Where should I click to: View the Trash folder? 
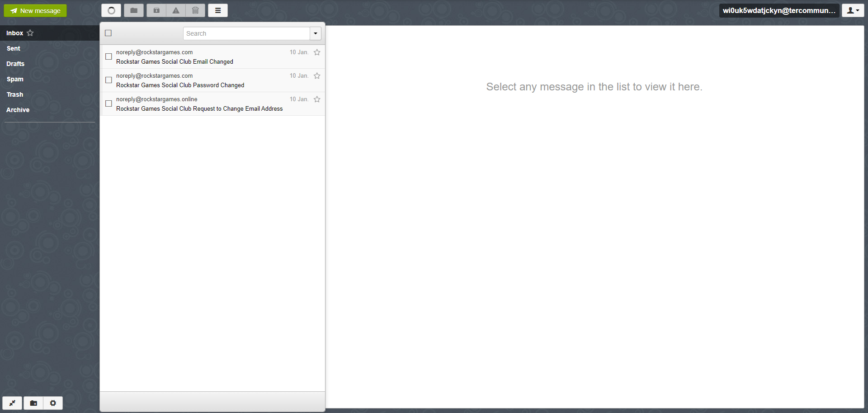50,94
